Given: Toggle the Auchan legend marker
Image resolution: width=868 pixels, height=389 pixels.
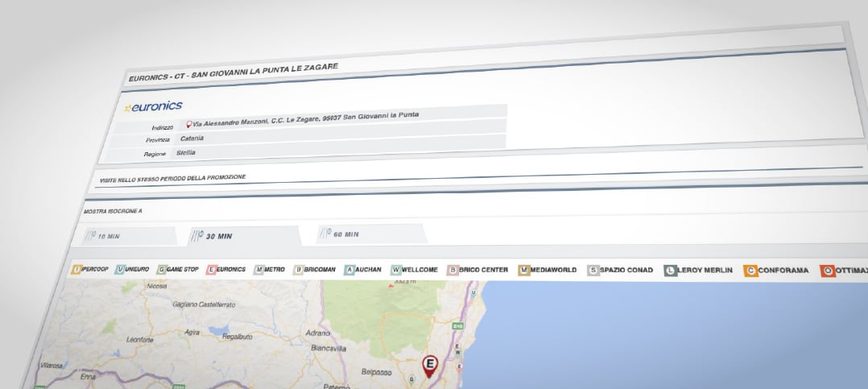Looking at the screenshot, I should [349, 270].
